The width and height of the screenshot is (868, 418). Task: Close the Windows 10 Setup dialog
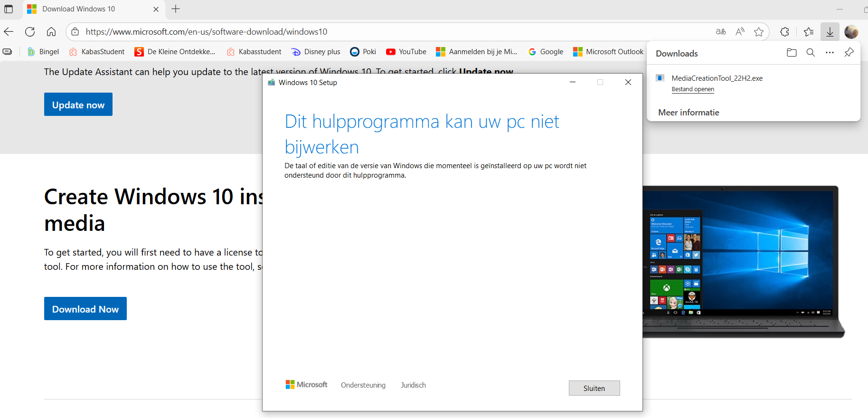click(628, 82)
